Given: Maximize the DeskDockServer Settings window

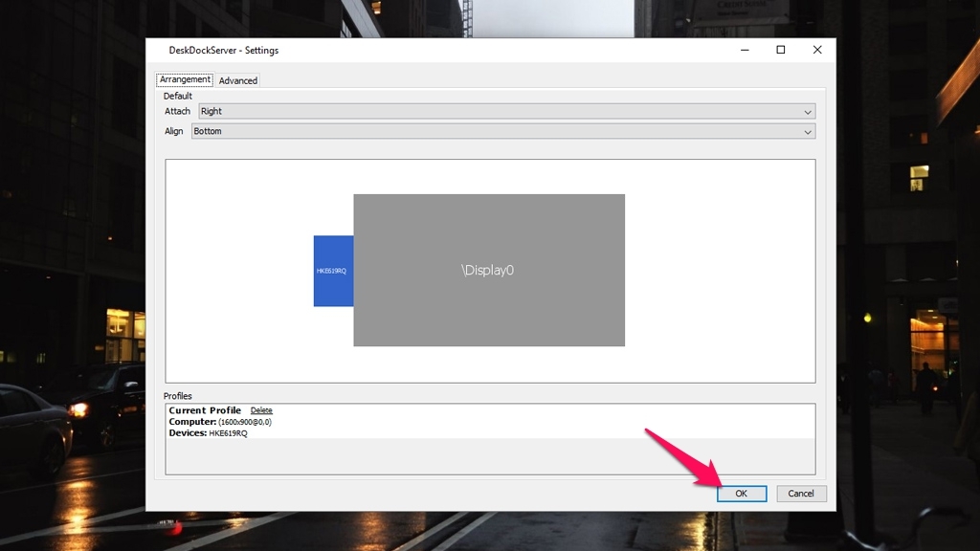Looking at the screenshot, I should tap(781, 50).
